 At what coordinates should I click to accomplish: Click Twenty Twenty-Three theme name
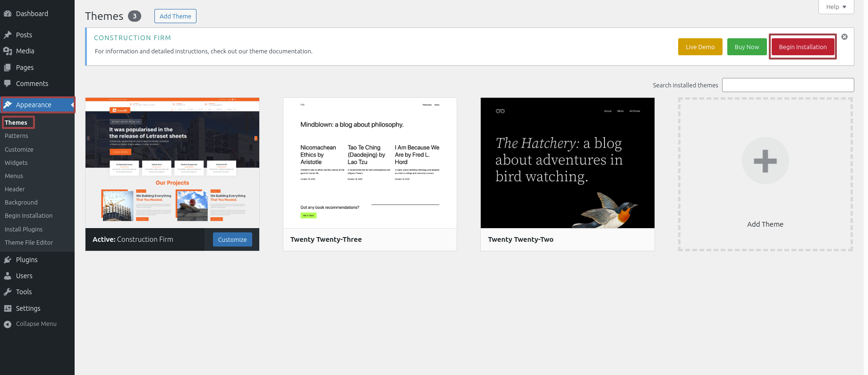tap(326, 239)
